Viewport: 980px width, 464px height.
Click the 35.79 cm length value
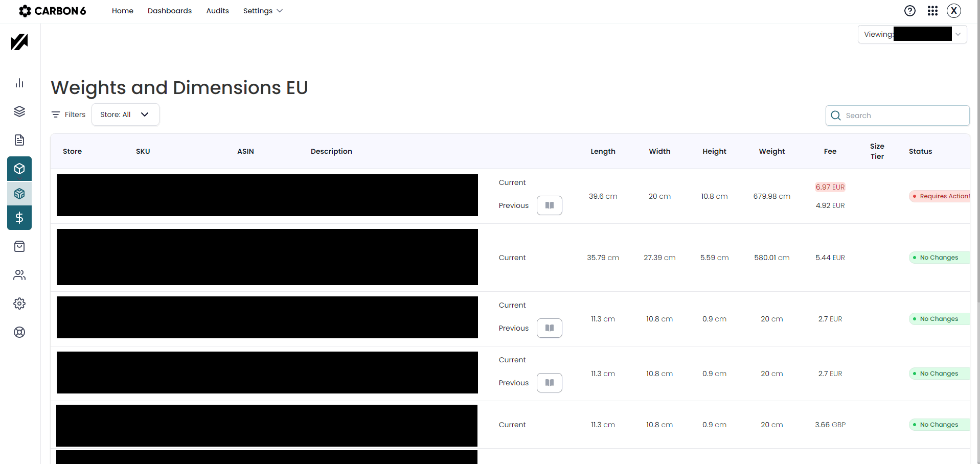click(603, 258)
